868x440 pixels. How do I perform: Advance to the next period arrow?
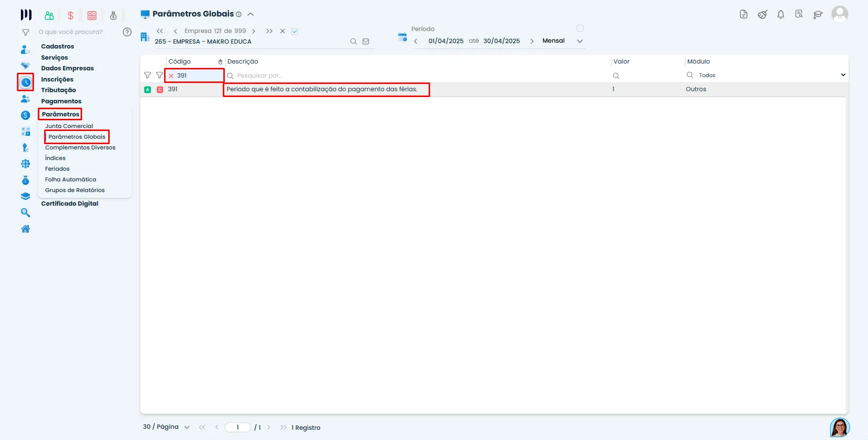[532, 41]
